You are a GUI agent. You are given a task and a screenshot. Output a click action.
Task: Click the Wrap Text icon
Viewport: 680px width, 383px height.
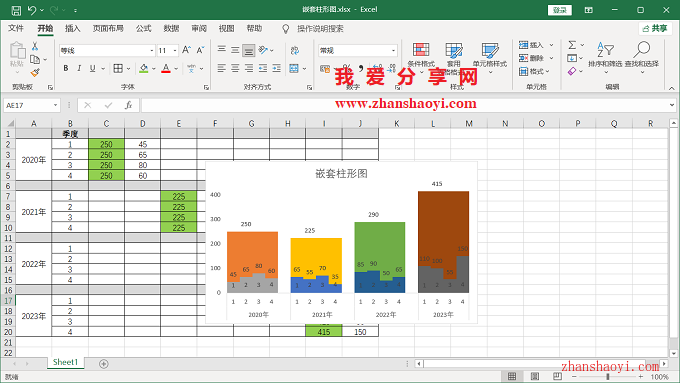click(295, 50)
